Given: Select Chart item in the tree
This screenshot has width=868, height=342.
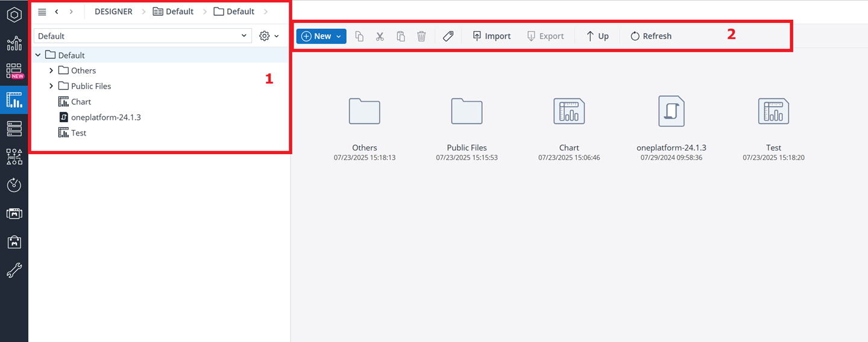Looking at the screenshot, I should pyautogui.click(x=81, y=102).
